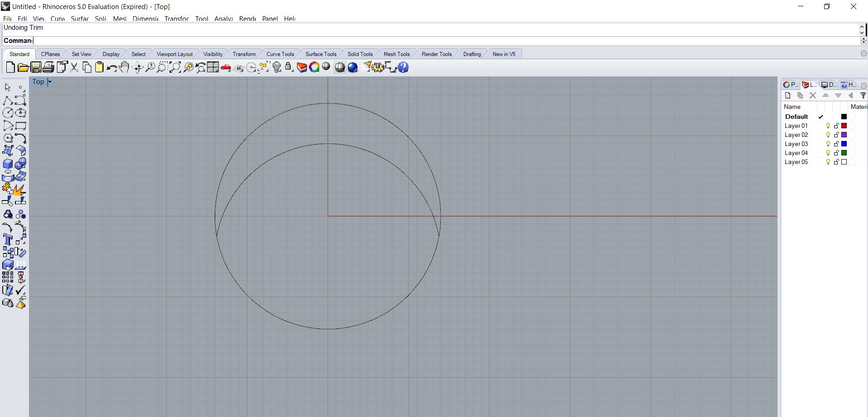Select the Layer 05 row name
Screen dimensions: 868x417
coord(796,162)
